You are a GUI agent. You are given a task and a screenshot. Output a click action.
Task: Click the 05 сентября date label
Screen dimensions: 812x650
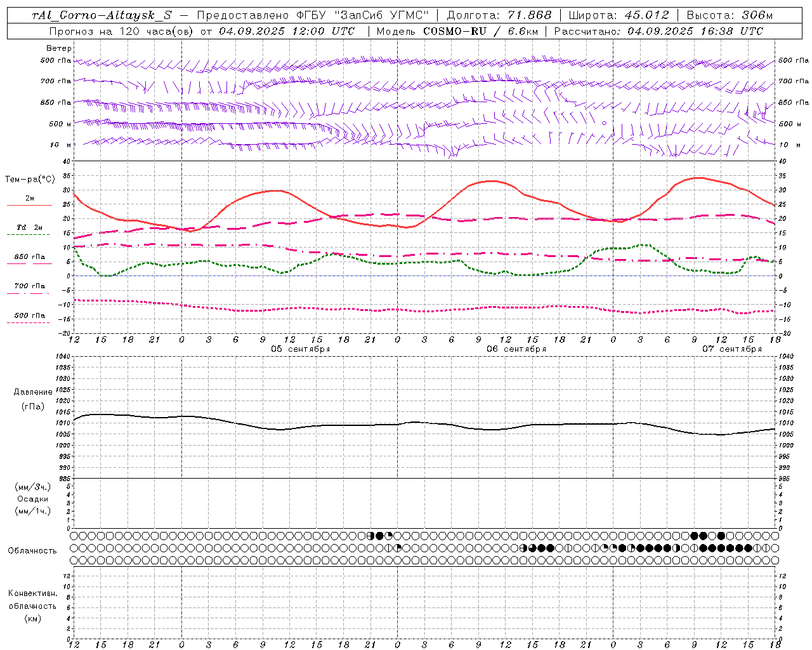coord(301,349)
